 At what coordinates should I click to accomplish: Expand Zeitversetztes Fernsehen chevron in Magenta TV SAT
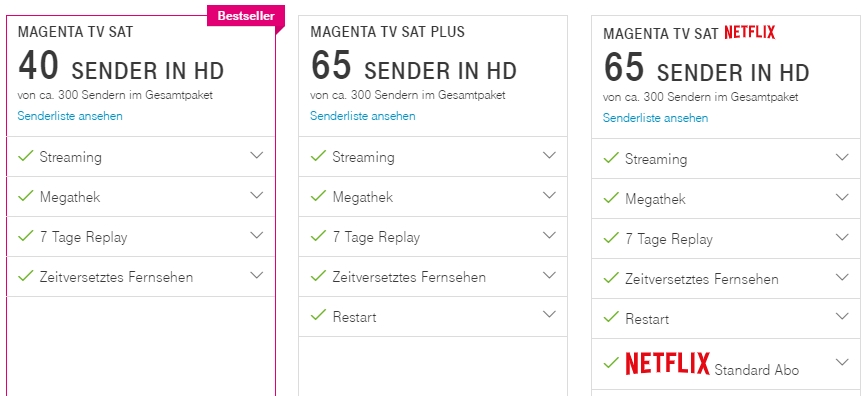[257, 275]
